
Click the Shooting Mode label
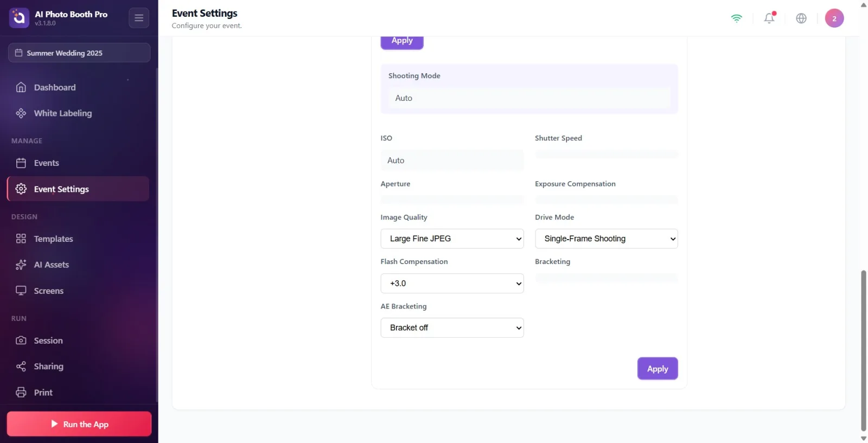point(414,76)
